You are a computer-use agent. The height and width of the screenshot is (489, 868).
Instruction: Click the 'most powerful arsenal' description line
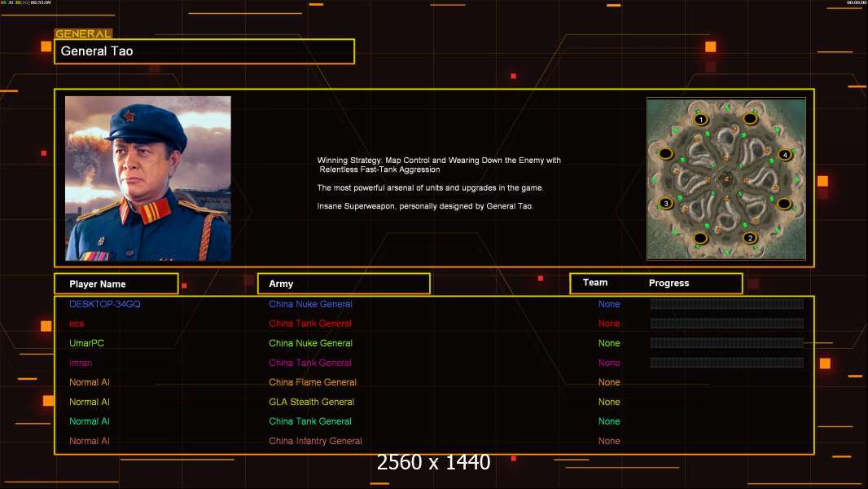[x=430, y=187]
